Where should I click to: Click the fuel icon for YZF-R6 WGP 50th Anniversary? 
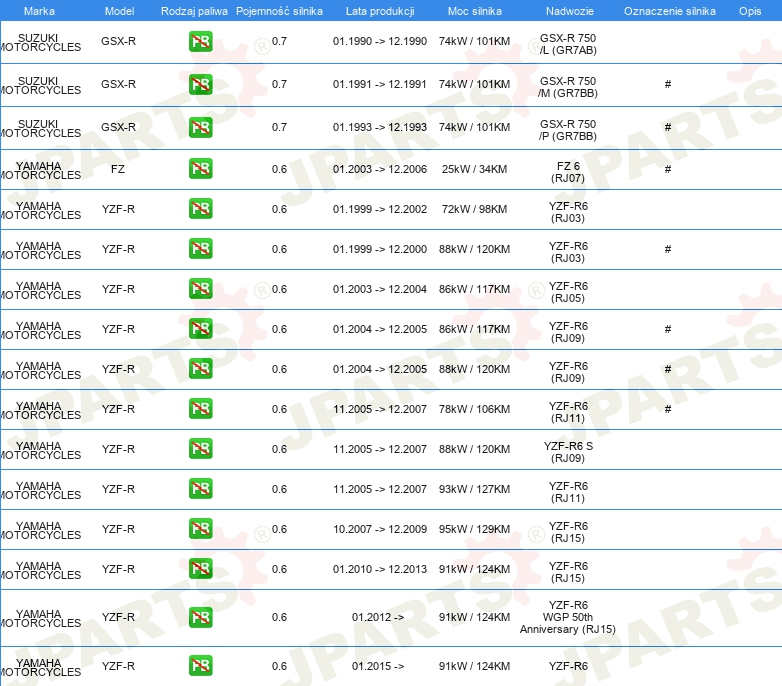200,617
